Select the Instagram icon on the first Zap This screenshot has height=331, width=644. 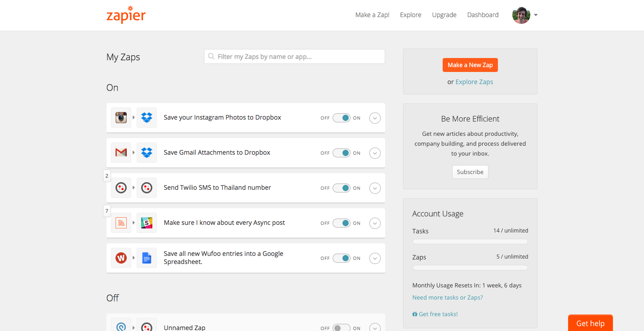[x=120, y=117]
